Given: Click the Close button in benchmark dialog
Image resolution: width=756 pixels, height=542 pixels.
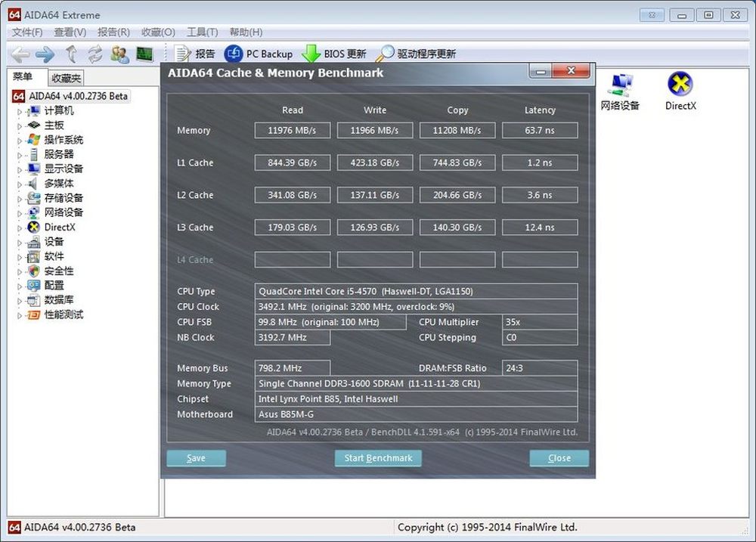Looking at the screenshot, I should point(559,458).
